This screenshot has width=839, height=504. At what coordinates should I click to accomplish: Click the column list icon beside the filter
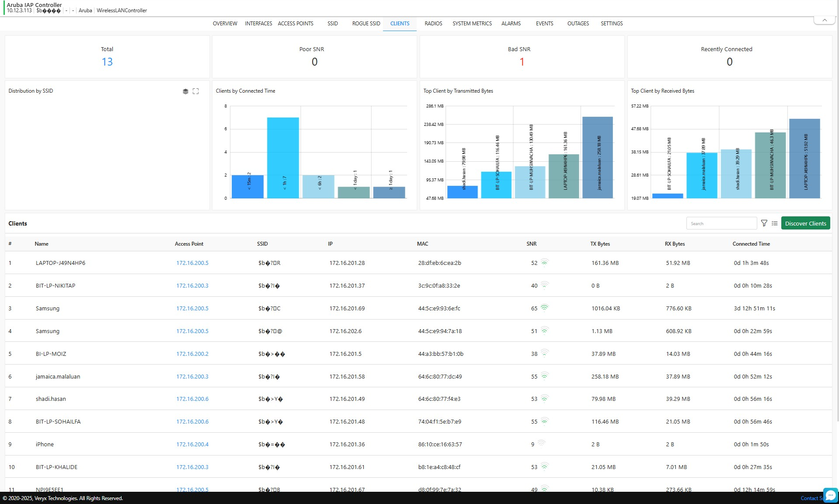pos(774,223)
